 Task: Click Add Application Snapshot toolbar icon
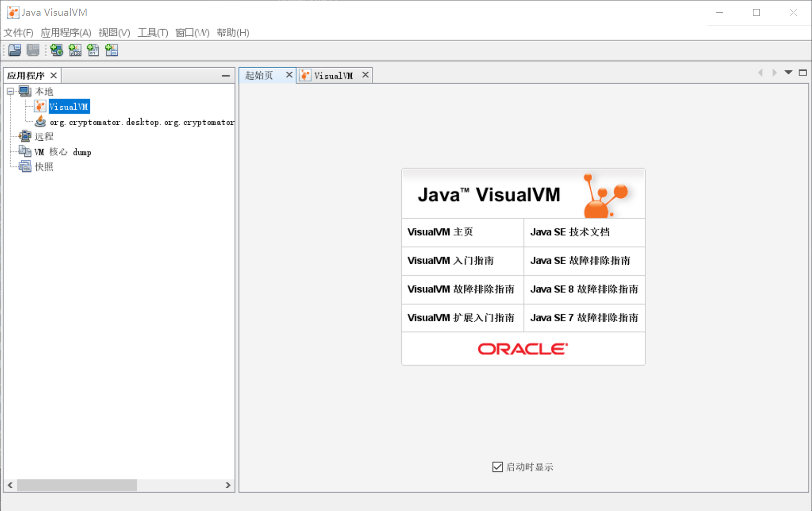click(x=112, y=50)
